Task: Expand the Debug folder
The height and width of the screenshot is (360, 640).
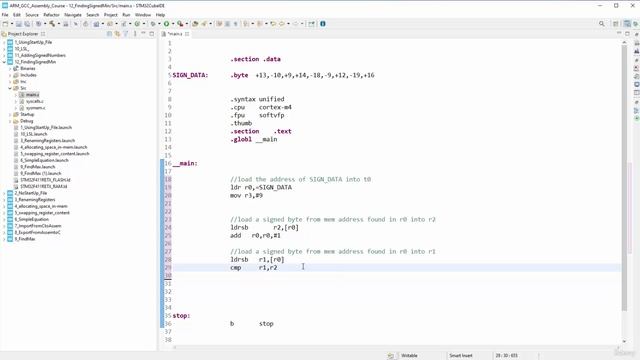Action: [x=10, y=121]
